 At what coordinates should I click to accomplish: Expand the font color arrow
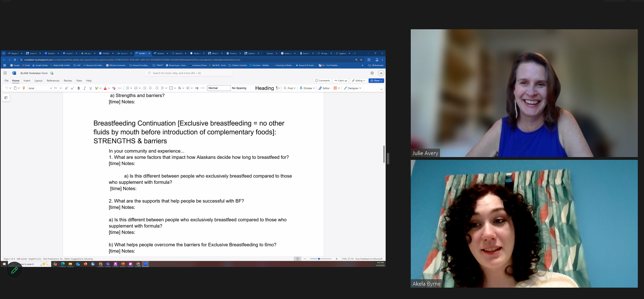109,88
